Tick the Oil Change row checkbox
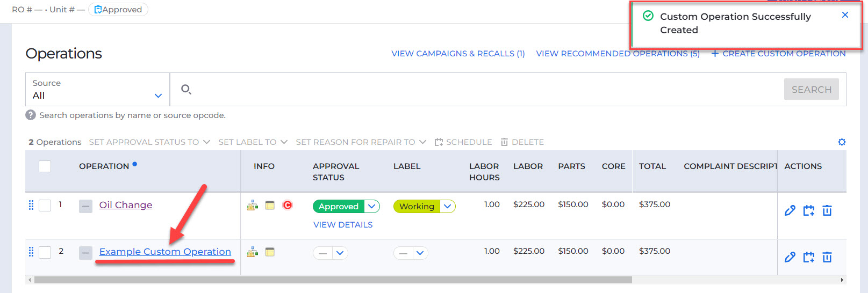Viewport: 868px width, 293px height. coord(45,206)
